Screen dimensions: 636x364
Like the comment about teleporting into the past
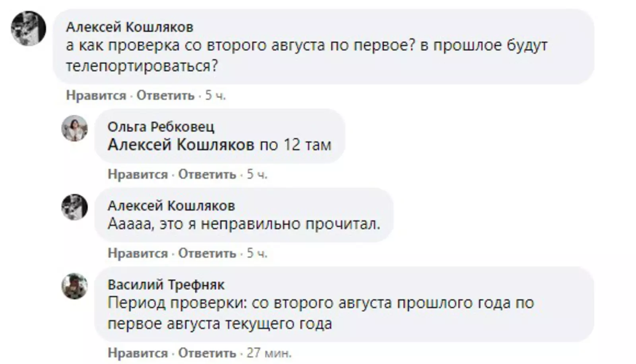pyautogui.click(x=96, y=96)
